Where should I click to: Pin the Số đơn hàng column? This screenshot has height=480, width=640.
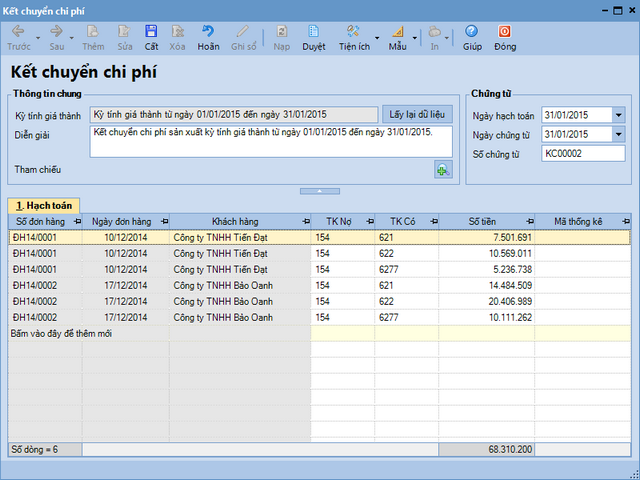(77, 221)
